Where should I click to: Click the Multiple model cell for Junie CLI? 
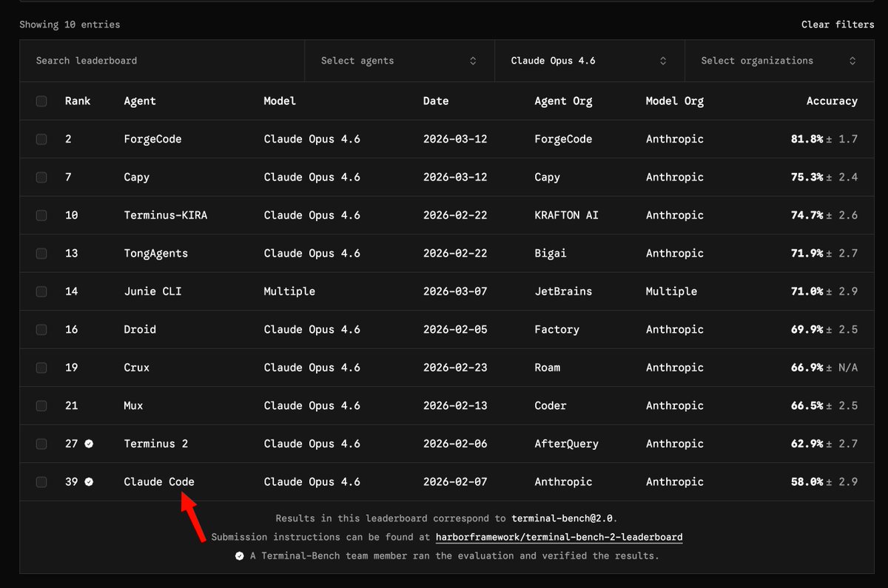tap(289, 291)
